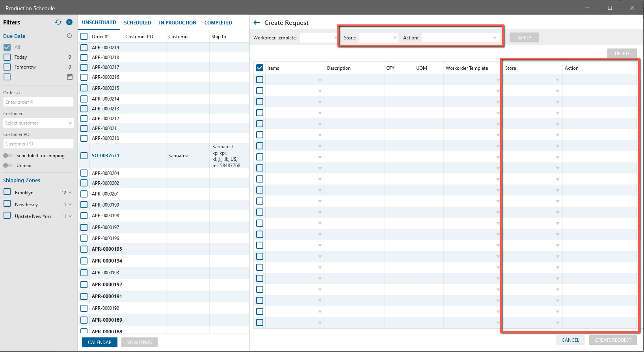Screen dimensions: 644x352
Task: Click the CREATE REQUEST button
Action: click(x=613, y=340)
